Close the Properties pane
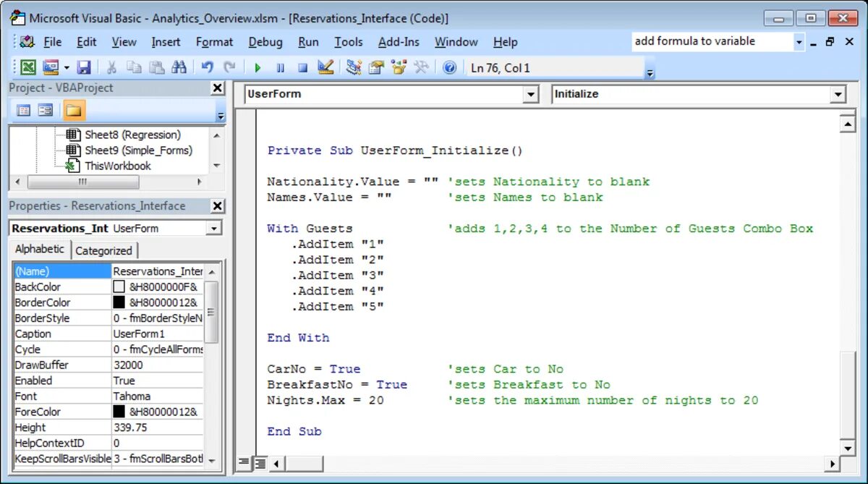Image resolution: width=868 pixels, height=484 pixels. coord(217,206)
